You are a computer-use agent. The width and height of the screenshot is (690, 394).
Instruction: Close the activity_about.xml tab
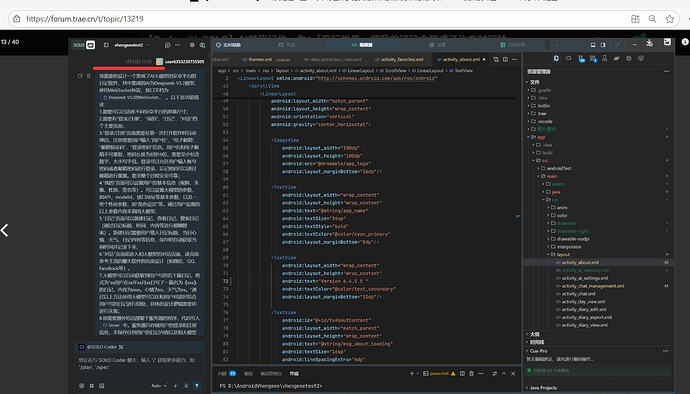point(484,59)
